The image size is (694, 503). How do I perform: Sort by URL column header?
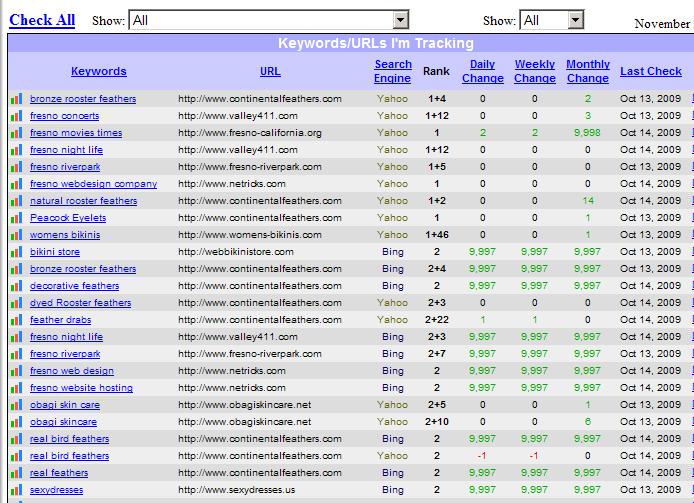pyautogui.click(x=270, y=71)
